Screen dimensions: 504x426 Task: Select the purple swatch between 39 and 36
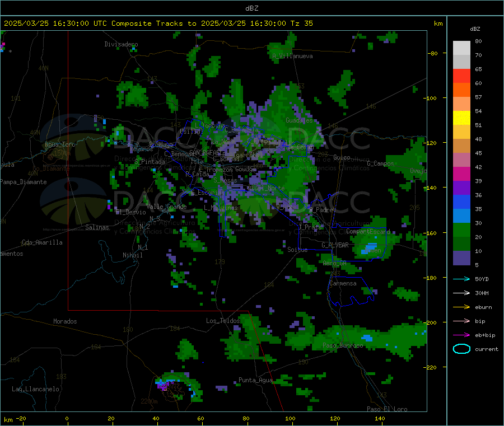coord(461,188)
